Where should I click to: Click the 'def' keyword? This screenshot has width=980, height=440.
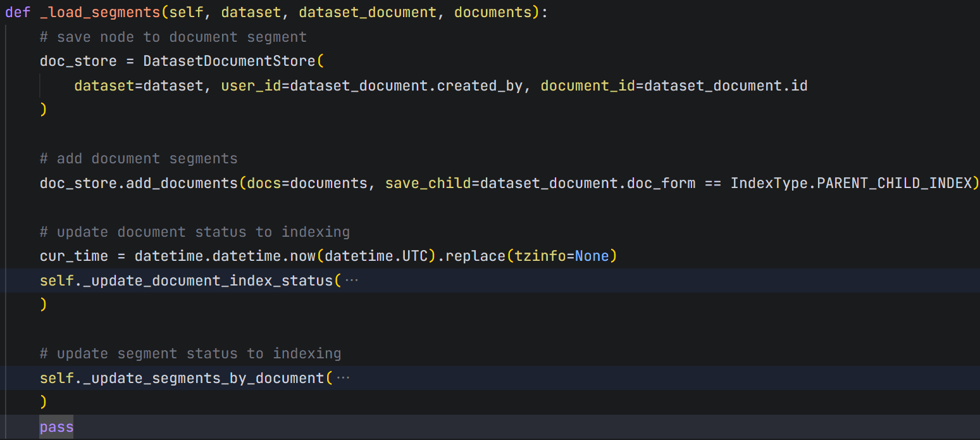[x=18, y=13]
